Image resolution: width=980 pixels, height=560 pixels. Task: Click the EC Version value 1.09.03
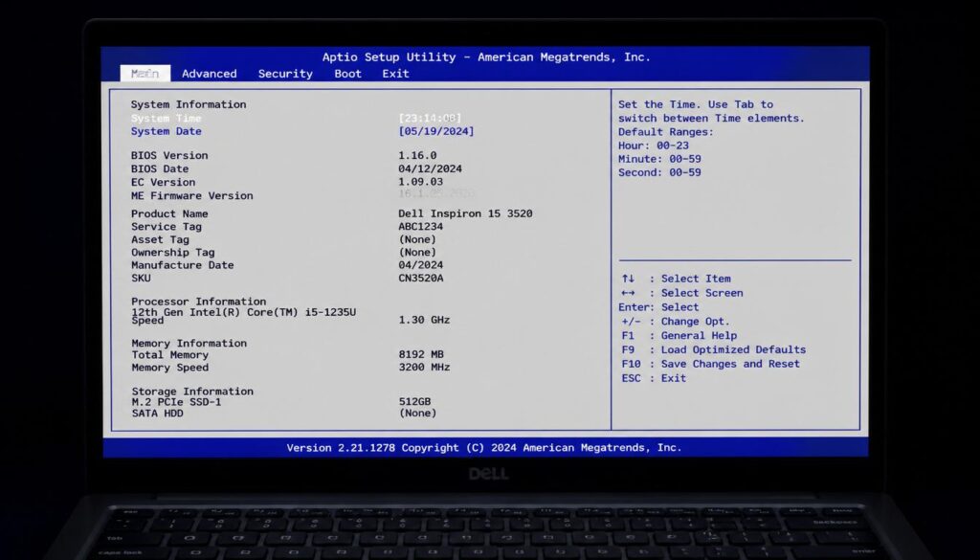coord(421,182)
